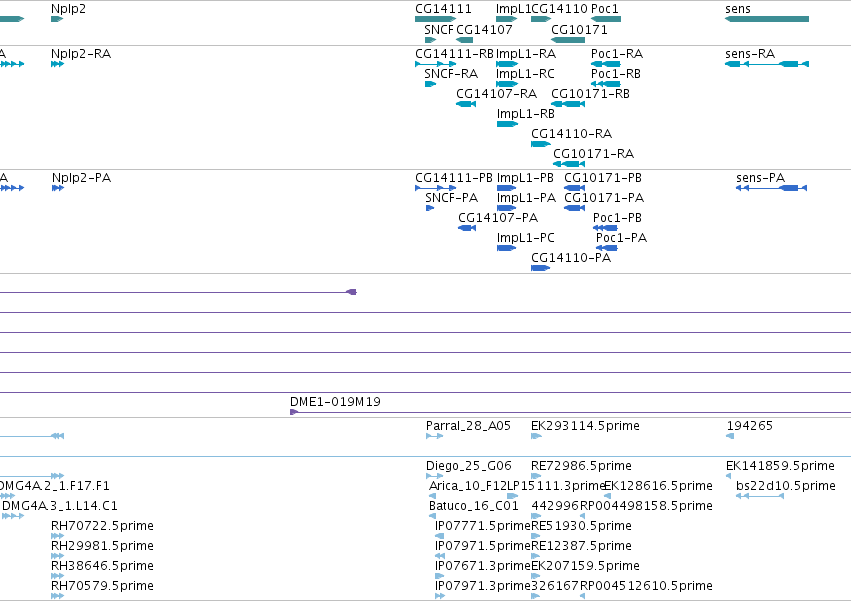
Task: Click the RE51930.5prime EST label
Action: click(581, 526)
